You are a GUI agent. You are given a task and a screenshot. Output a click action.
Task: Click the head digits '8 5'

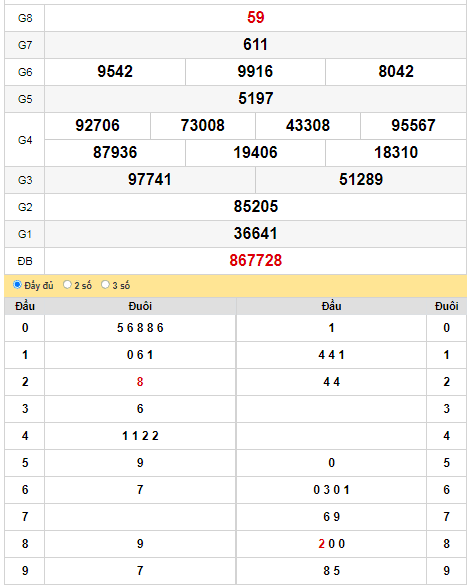coord(331,571)
